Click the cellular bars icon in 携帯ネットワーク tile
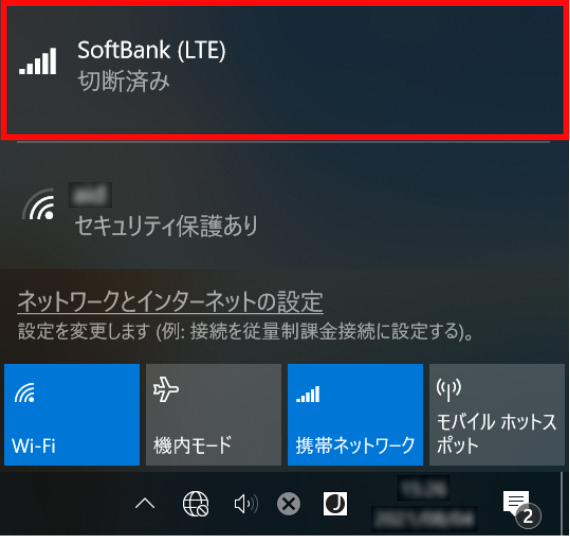The image size is (570, 536). (308, 394)
